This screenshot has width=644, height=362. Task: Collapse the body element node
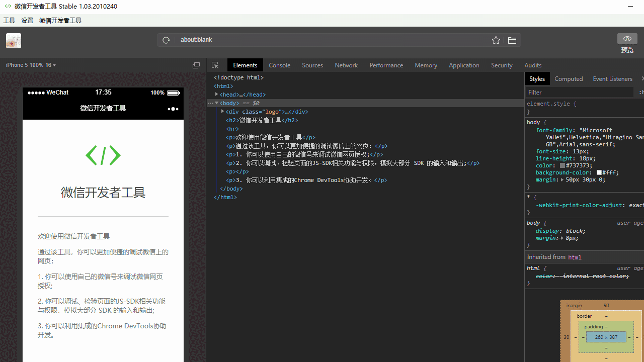[217, 103]
